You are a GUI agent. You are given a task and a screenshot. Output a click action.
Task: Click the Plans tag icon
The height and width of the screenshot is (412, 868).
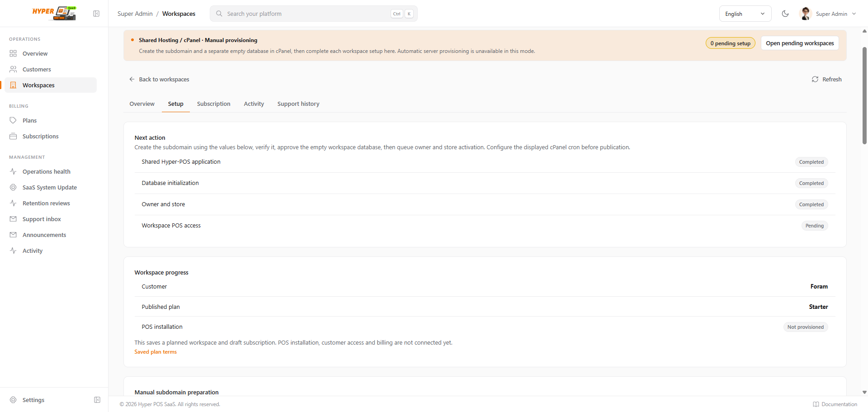(13, 120)
